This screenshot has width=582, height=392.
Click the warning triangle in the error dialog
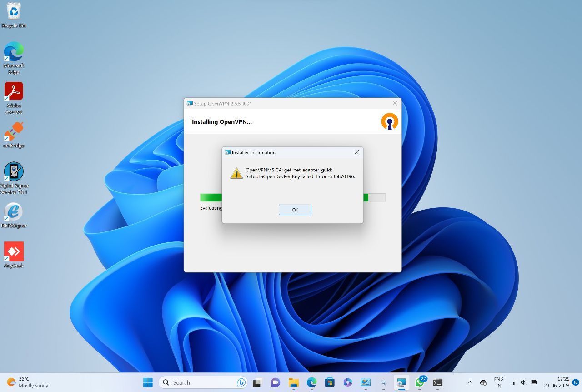236,173
